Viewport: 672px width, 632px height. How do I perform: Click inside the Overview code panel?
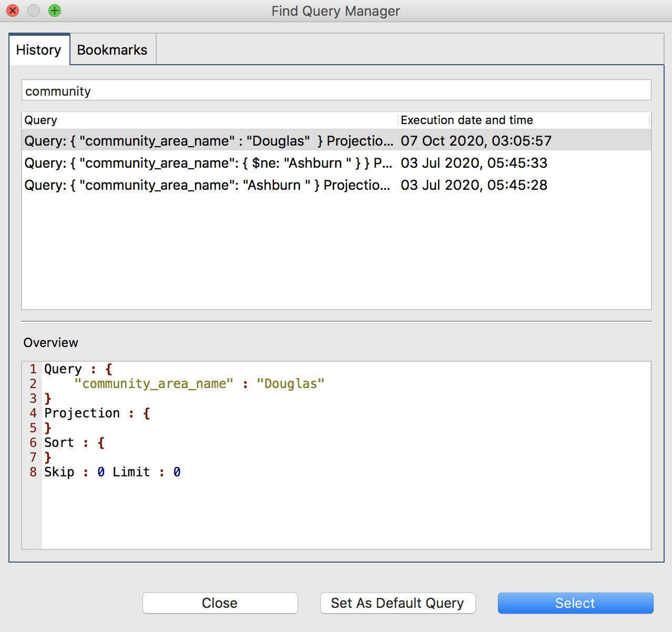point(337,505)
